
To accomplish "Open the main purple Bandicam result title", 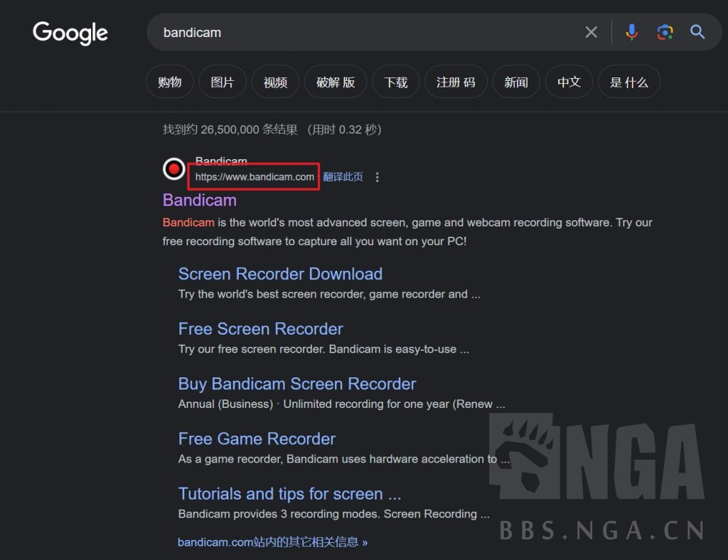I will tap(200, 200).
